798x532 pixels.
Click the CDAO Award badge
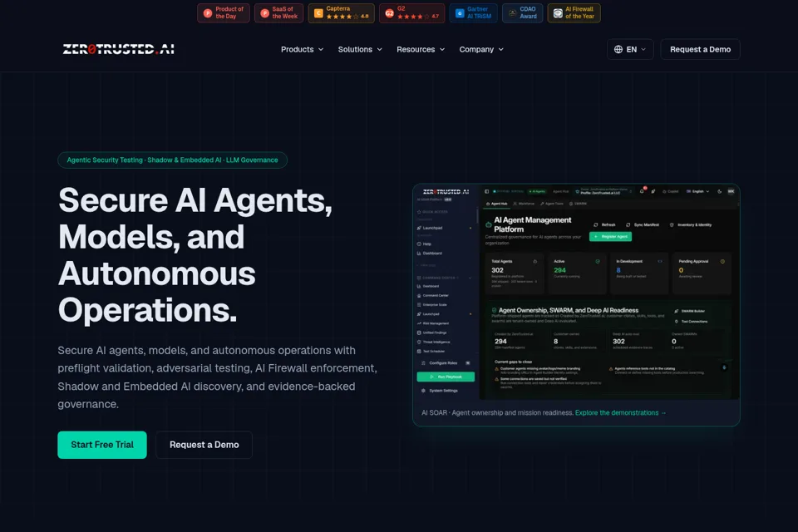[523, 12]
